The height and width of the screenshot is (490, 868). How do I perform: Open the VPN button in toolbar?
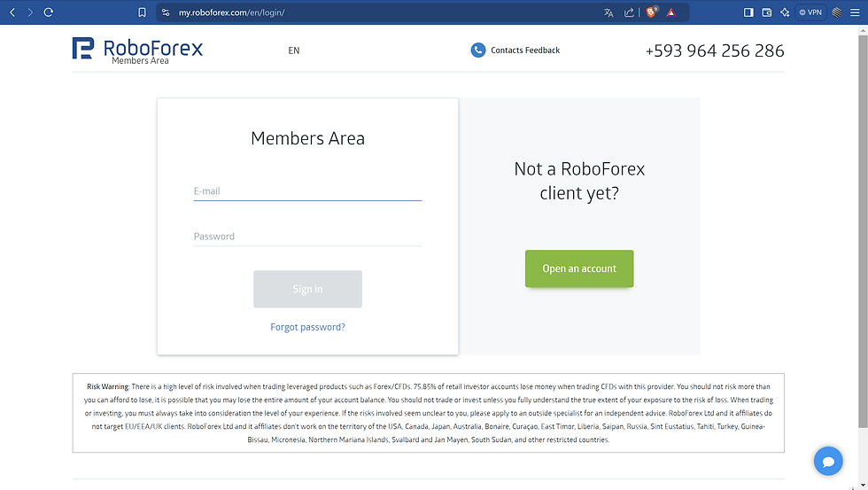coord(810,12)
